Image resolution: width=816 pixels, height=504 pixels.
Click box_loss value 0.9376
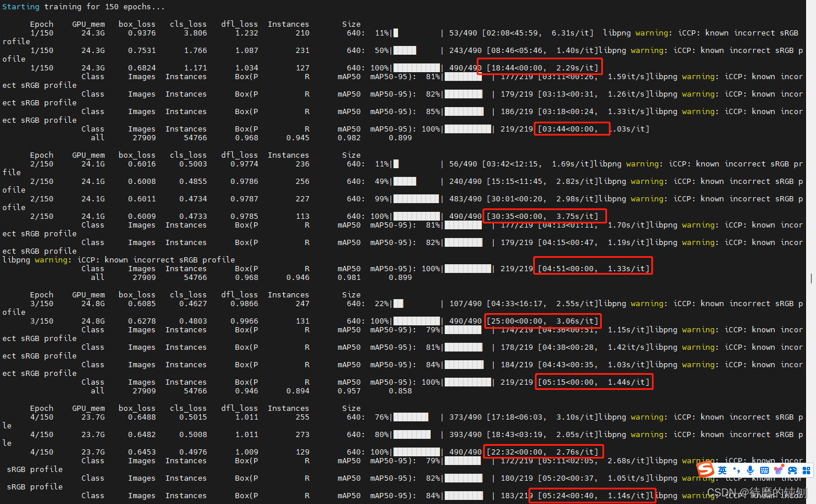coord(141,33)
